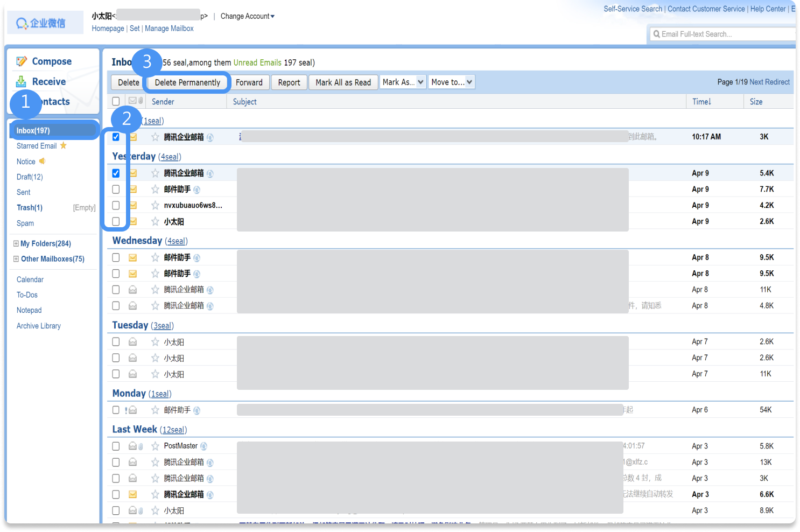
Task: Click the star next to Starred Email
Action: click(x=64, y=145)
